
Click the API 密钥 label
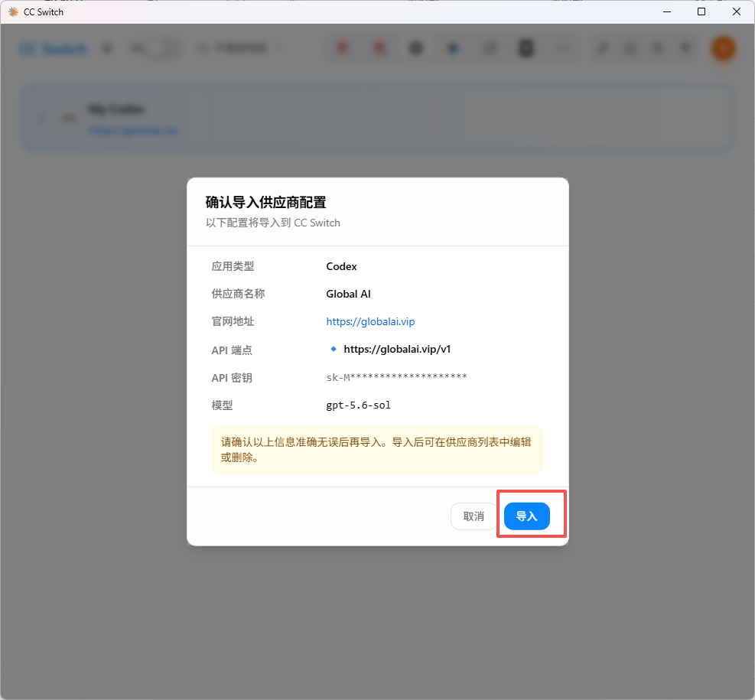pos(232,378)
